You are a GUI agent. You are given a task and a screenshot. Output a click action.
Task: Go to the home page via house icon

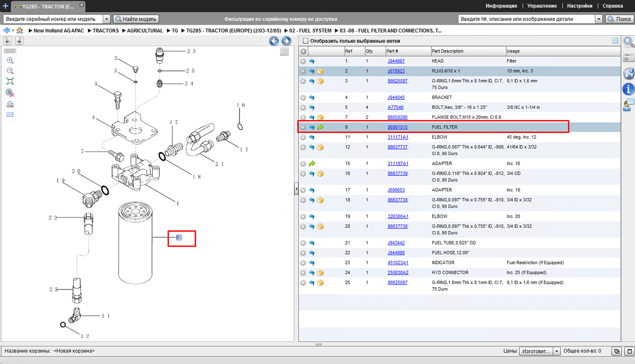click(20, 30)
